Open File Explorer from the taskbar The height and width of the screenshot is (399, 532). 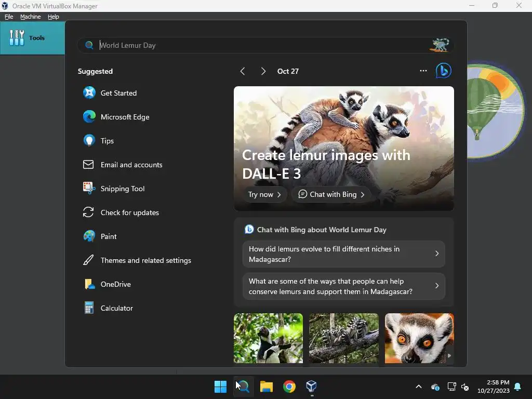pos(267,387)
